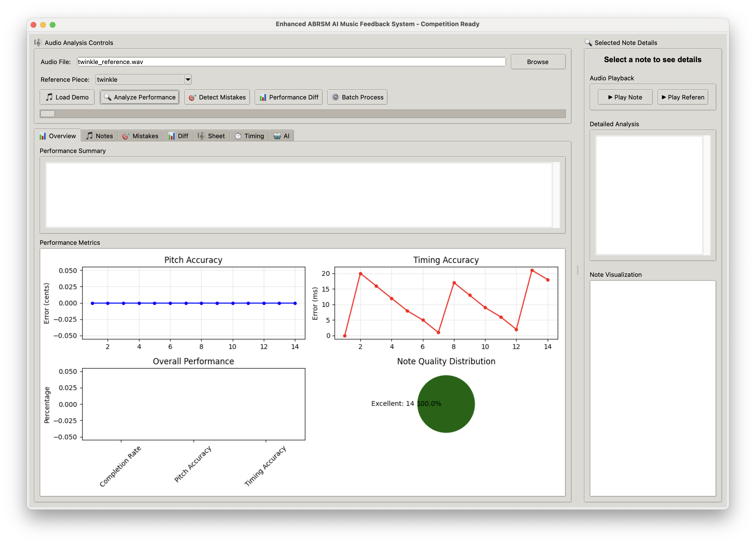Click the twinkle Reference Piece combo box

tap(140, 79)
